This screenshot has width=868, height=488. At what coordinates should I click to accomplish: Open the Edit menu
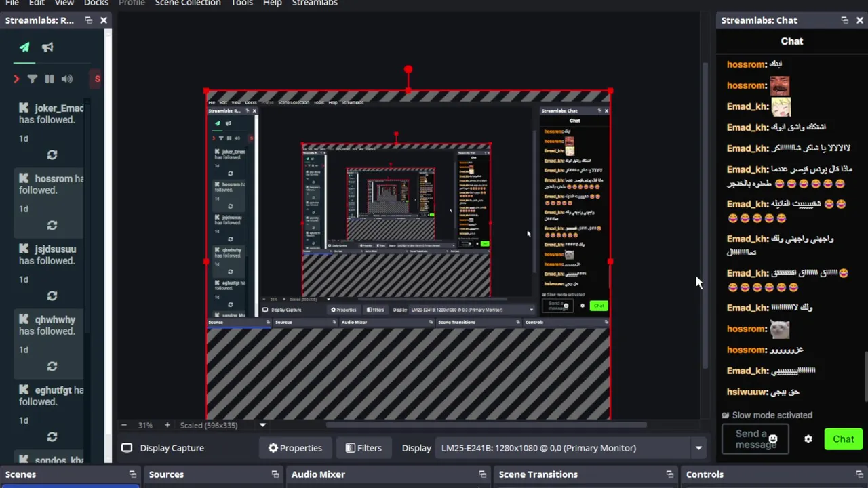37,3
